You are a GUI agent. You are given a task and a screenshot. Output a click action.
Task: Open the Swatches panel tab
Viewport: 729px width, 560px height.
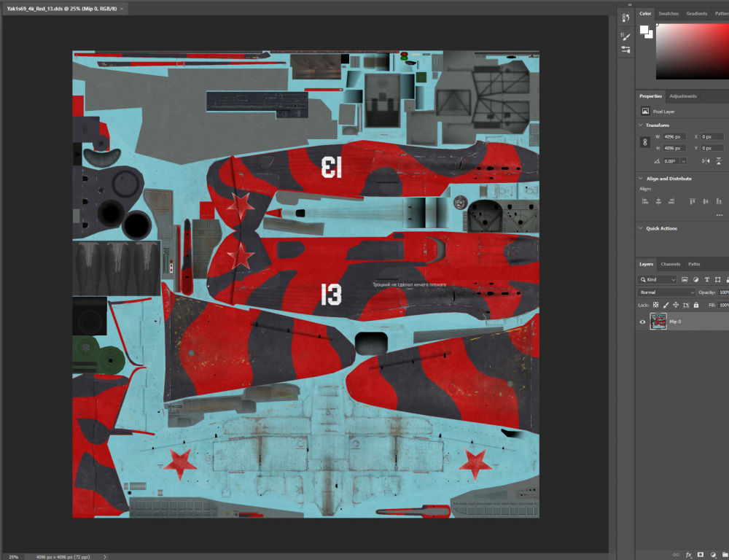[x=668, y=13]
